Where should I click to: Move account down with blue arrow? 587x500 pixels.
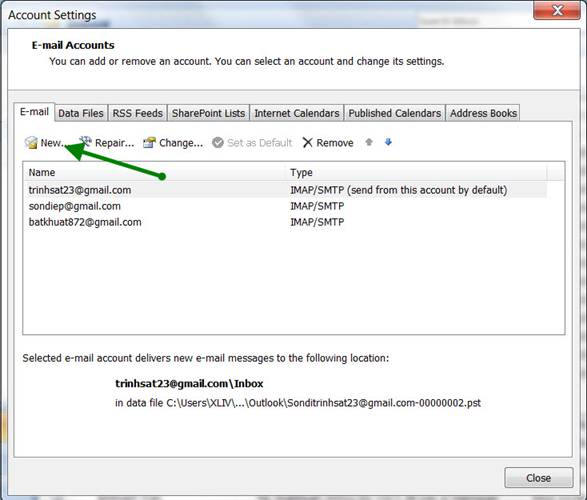(x=388, y=142)
